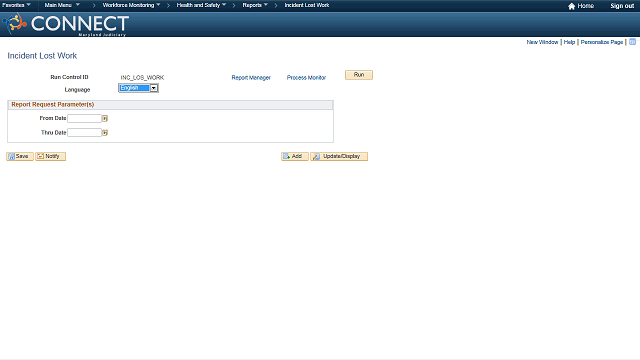
Task: Click the INC_LOS_WORK run control ID text
Action: point(142,78)
